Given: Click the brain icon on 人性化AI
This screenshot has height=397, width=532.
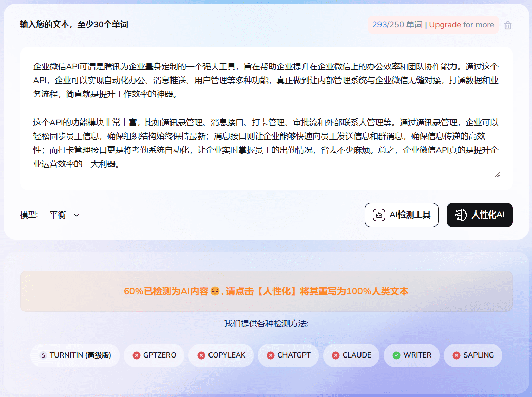Looking at the screenshot, I should (461, 215).
